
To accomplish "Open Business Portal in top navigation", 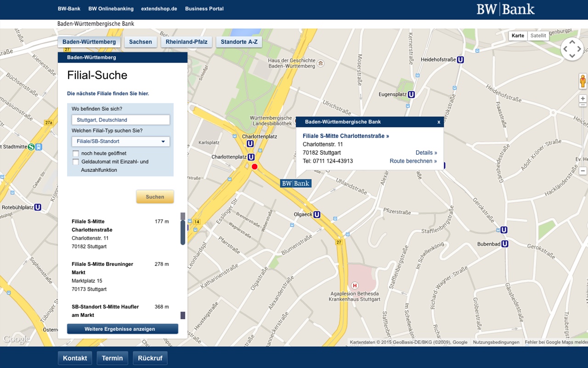I will point(204,9).
